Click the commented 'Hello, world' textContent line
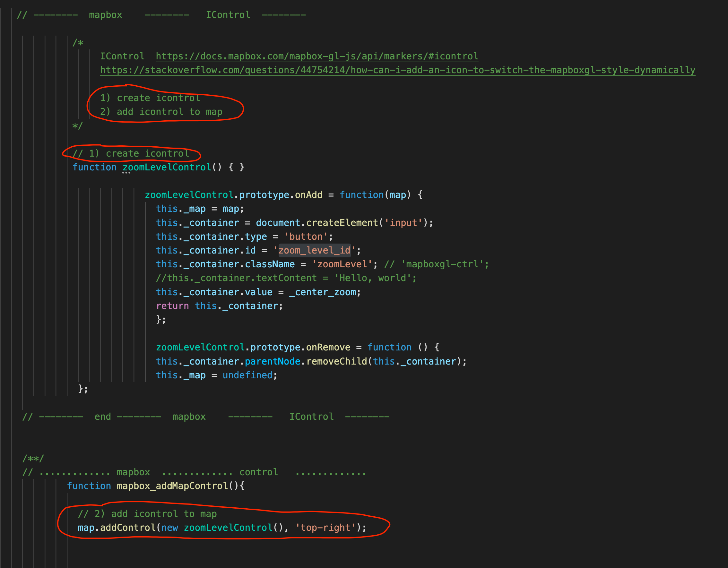Screen dimensions: 728x568 [x=286, y=278]
